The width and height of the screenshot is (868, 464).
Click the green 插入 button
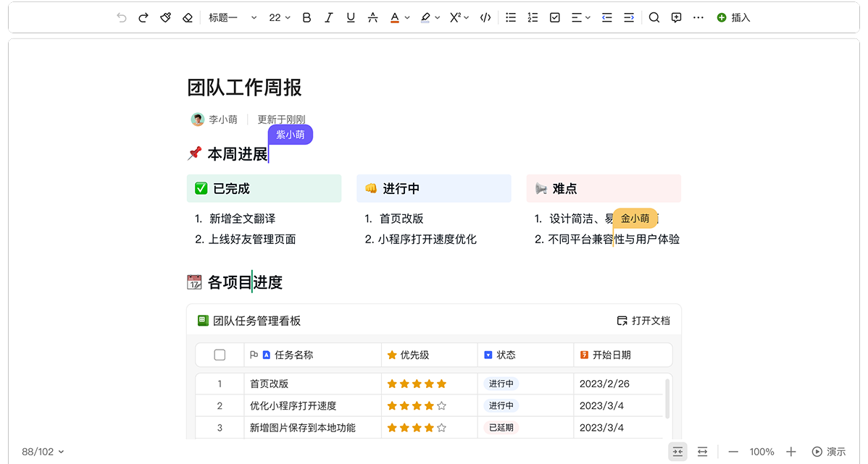pos(733,17)
